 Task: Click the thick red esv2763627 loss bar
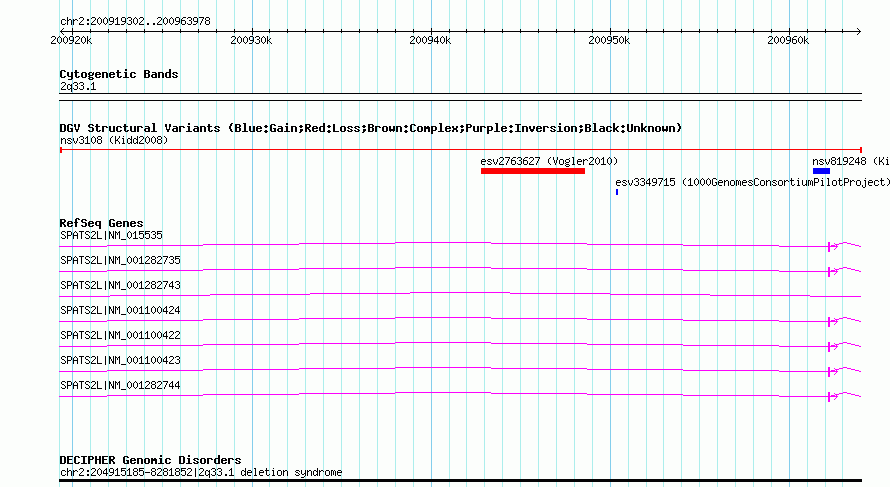pos(532,171)
